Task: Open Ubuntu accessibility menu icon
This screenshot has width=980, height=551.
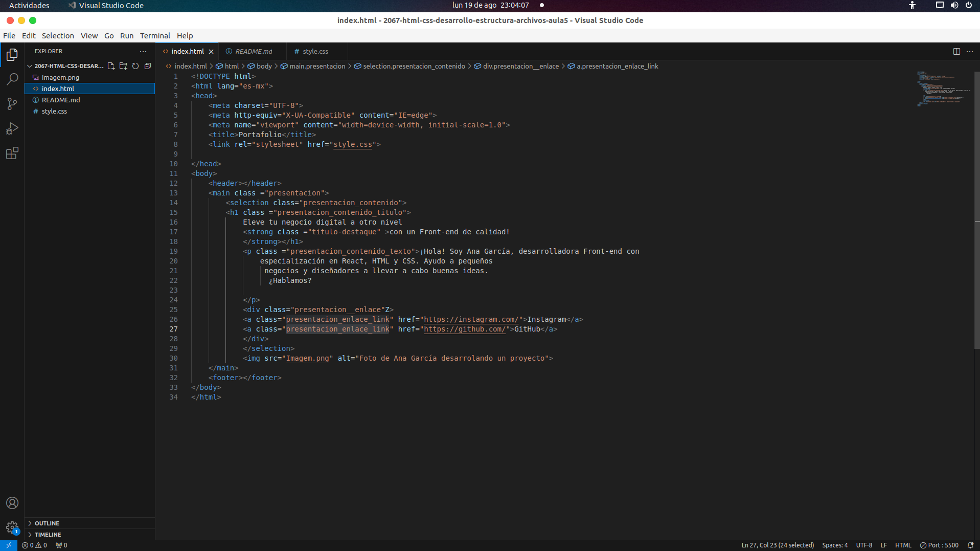Action: [912, 5]
